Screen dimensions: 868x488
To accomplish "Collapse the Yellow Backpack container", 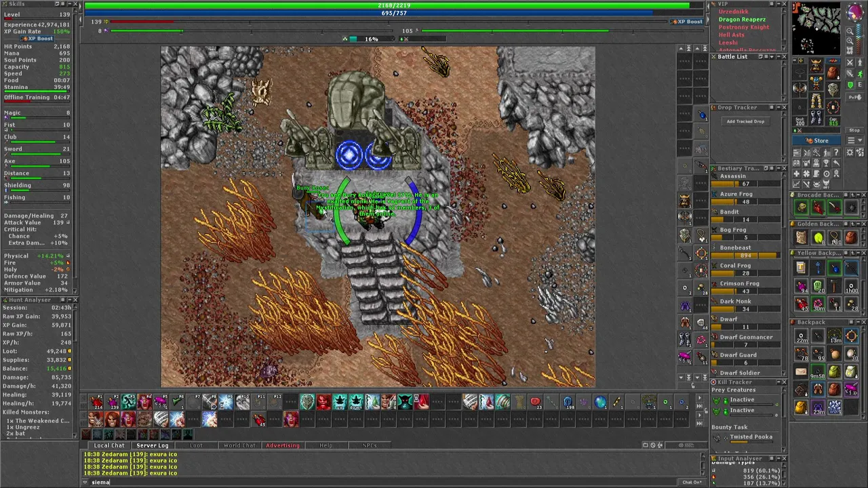I will pyautogui.click(x=859, y=253).
